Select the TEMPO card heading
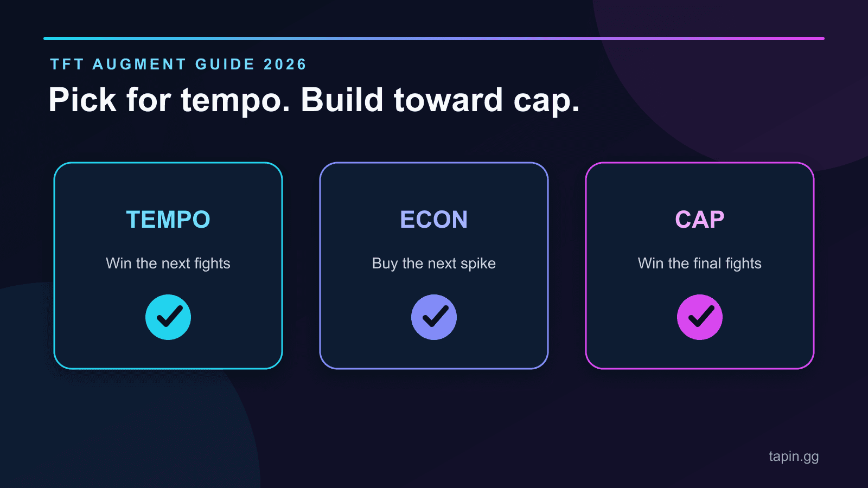This screenshot has height=488, width=868. [x=168, y=220]
